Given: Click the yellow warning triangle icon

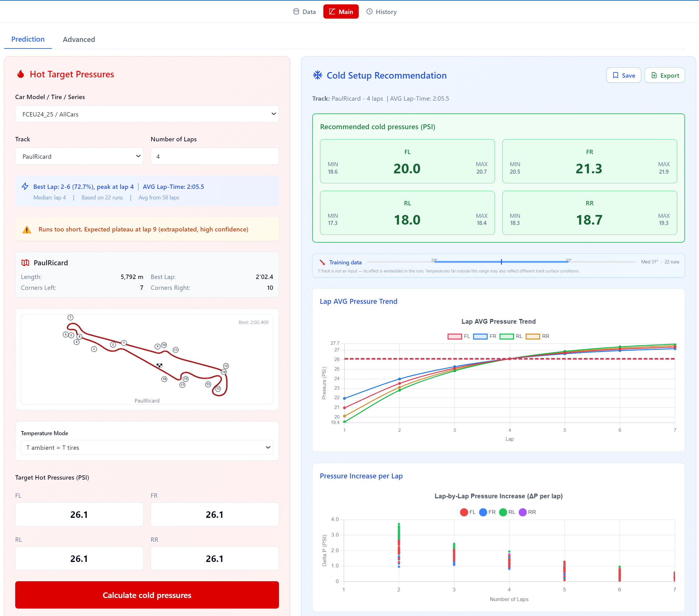Looking at the screenshot, I should pos(27,230).
